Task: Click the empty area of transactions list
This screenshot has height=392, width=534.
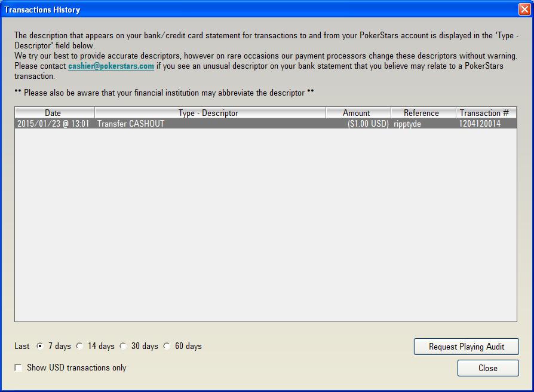Action: point(265,227)
